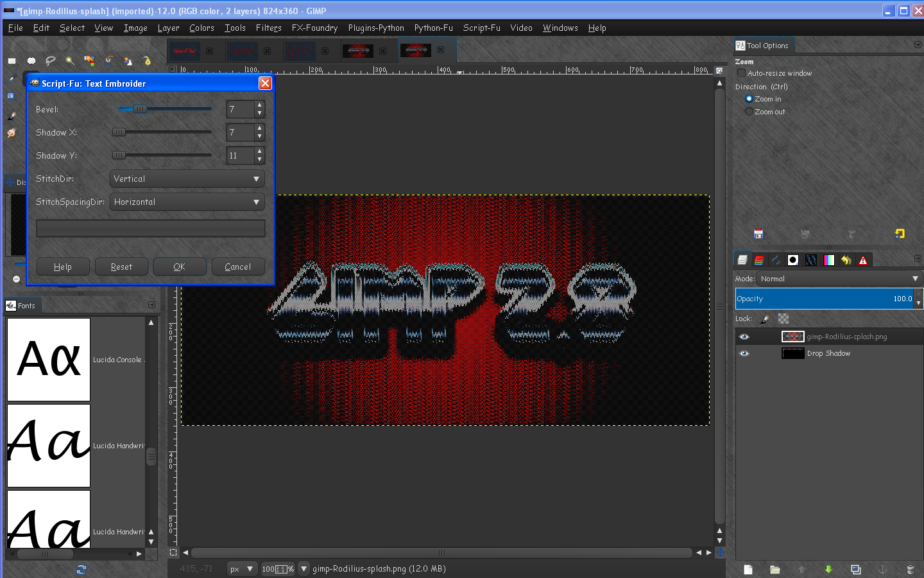Viewport: 924px width, 578px height.
Task: Adjust the layer Opacity slider
Action: [x=825, y=299]
